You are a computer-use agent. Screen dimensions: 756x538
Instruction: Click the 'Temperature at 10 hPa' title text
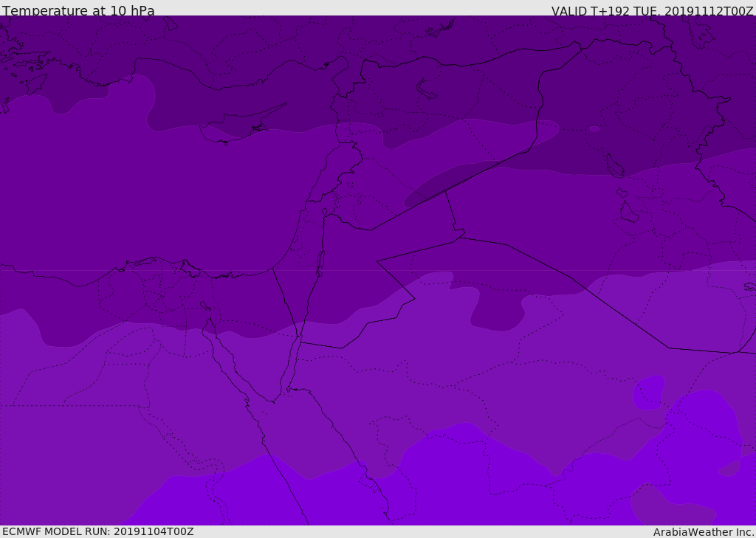78,10
